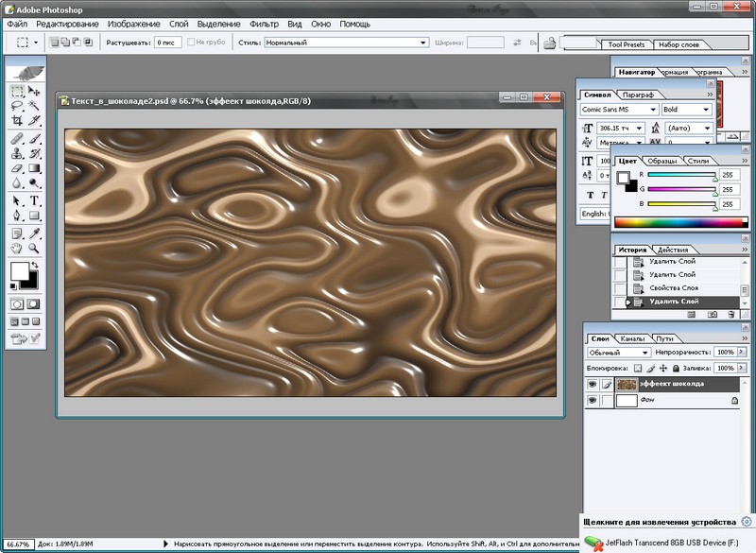Viewport: 756px width, 553px height.
Task: Toggle lock transparent pixels in Layers panel
Action: click(638, 367)
